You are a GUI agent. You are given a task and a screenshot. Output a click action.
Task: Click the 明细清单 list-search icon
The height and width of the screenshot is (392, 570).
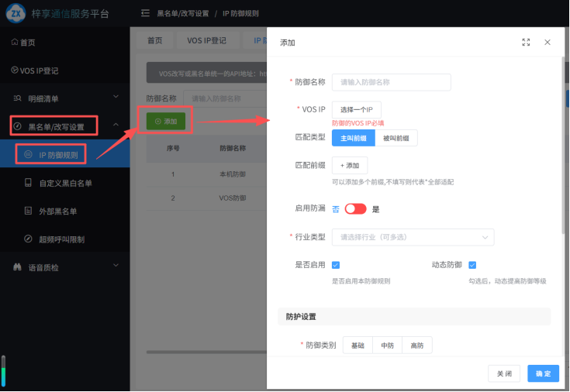[x=17, y=98]
